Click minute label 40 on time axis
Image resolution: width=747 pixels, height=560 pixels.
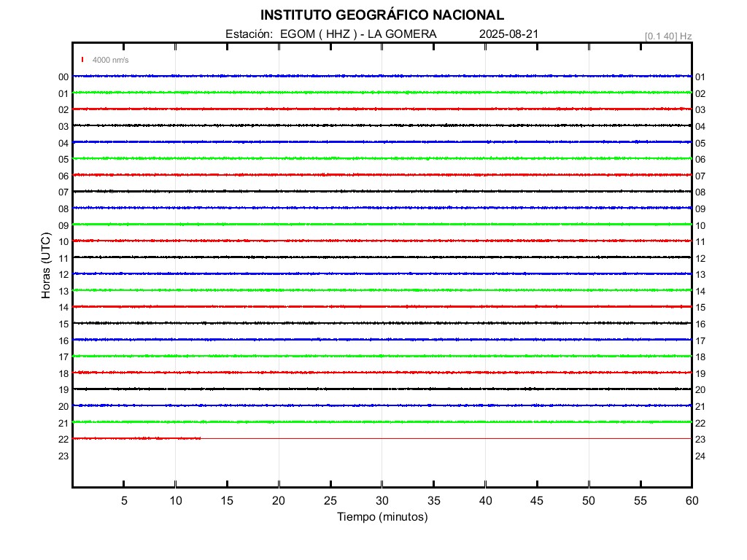[x=485, y=500]
